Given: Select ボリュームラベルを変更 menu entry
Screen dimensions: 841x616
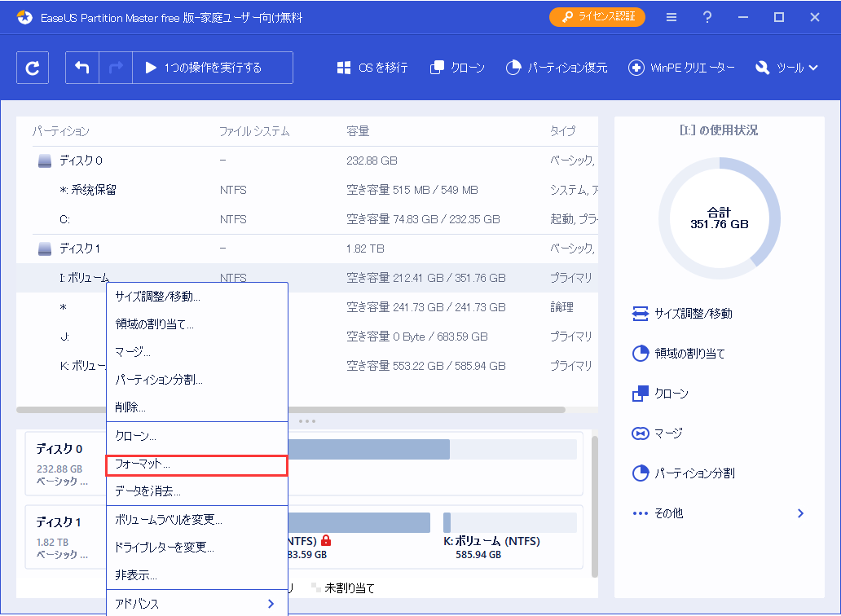Looking at the screenshot, I should (x=197, y=520).
